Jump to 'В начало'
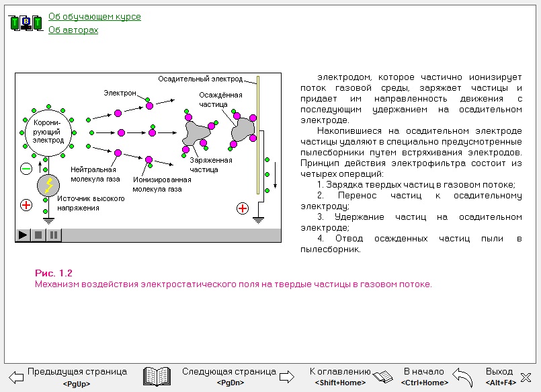This screenshot has width=541, height=392. 424,372
